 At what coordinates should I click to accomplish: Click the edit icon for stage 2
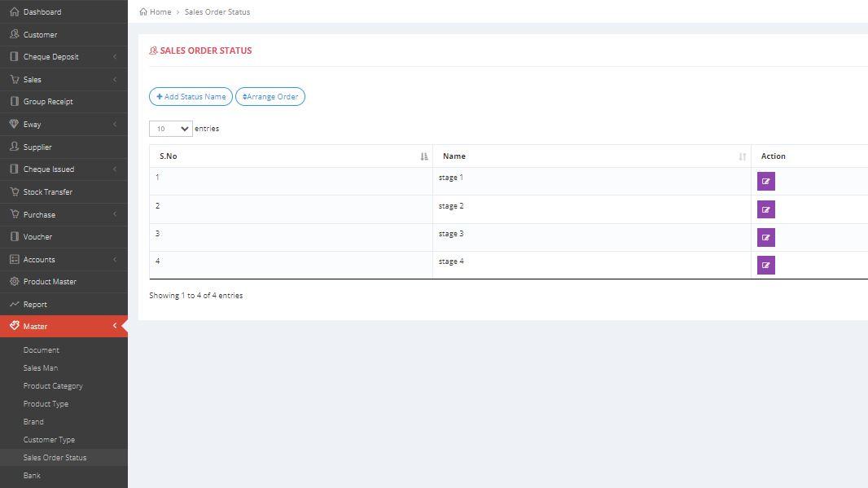pyautogui.click(x=765, y=209)
